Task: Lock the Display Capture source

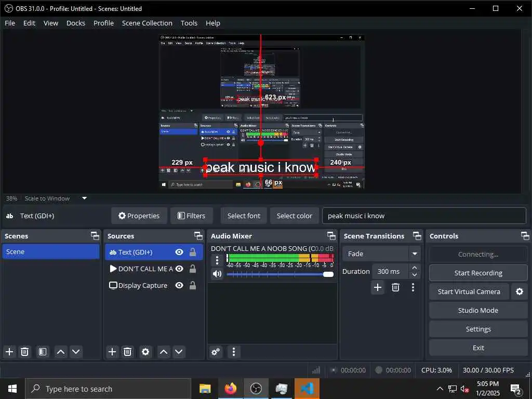Action: click(193, 285)
